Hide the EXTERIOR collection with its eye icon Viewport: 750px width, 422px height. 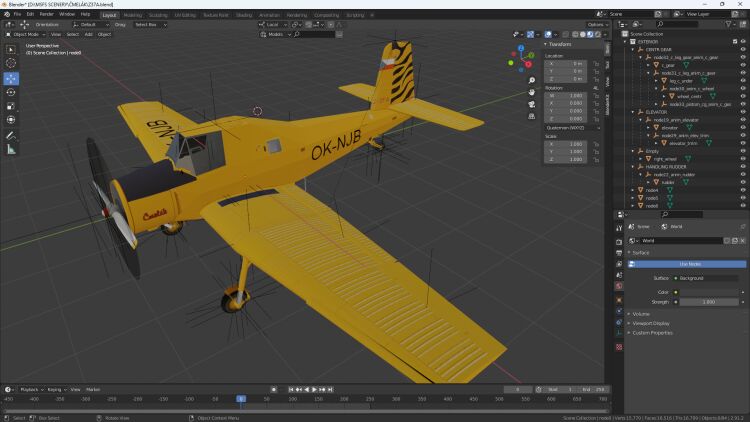[x=742, y=41]
